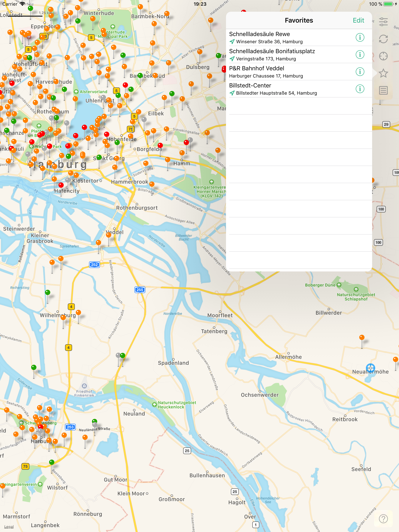Show info for Schnellladesäule Rewe
The height and width of the screenshot is (532, 399).
360,38
